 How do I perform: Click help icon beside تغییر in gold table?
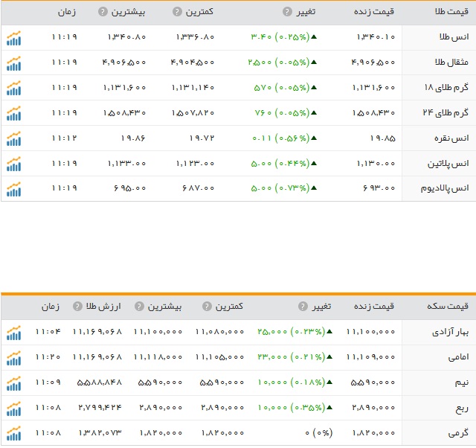tap(287, 12)
